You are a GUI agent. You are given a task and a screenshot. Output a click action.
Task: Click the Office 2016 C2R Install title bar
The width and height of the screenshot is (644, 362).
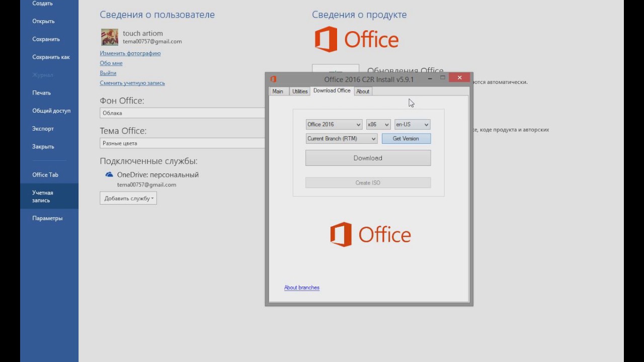(369, 79)
